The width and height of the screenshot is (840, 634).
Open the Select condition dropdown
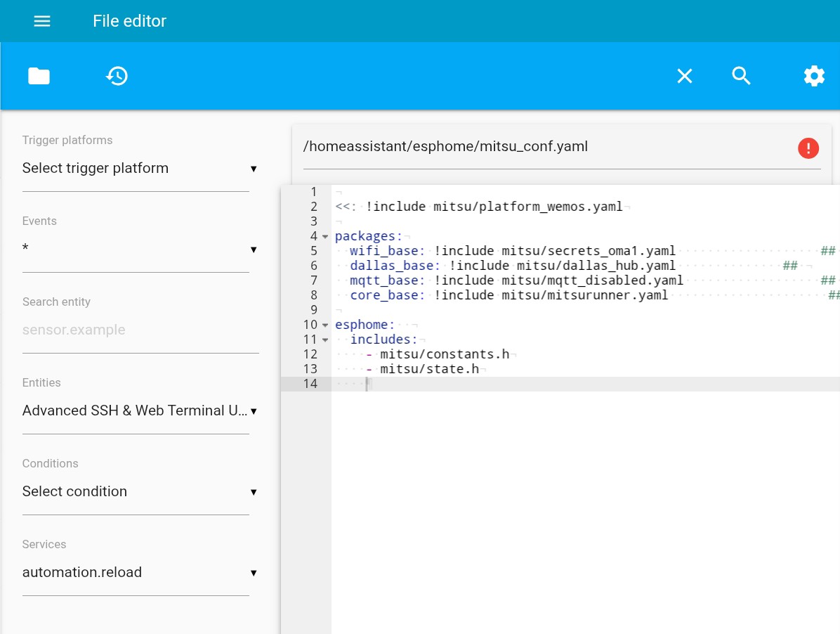(x=139, y=492)
